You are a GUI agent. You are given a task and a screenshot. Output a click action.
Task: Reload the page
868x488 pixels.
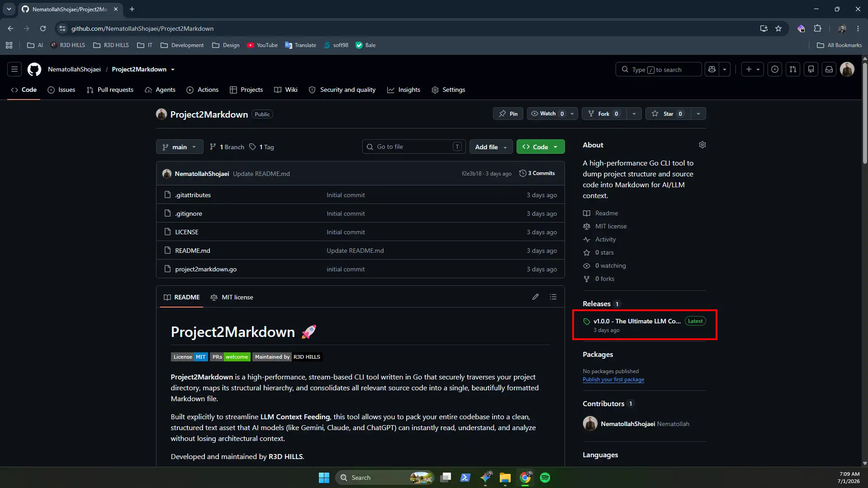43,28
